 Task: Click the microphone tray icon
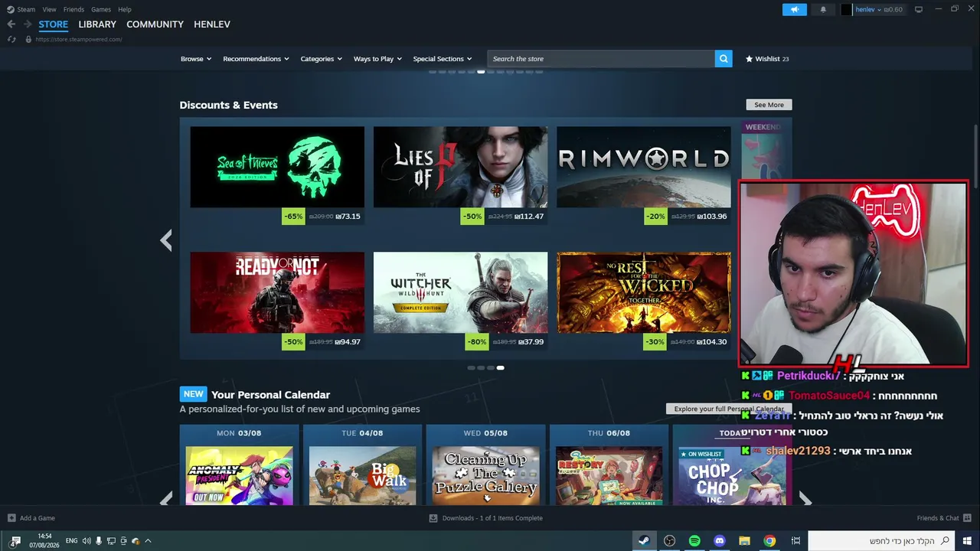[99, 541]
